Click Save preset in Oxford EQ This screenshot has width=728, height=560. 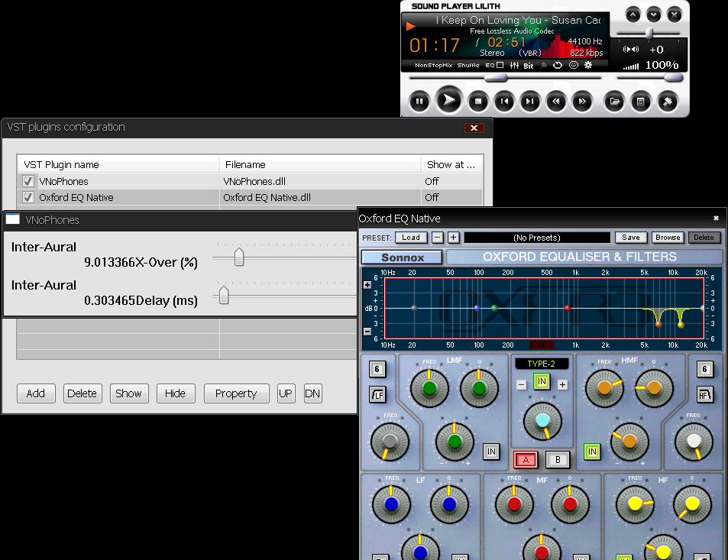(x=631, y=238)
